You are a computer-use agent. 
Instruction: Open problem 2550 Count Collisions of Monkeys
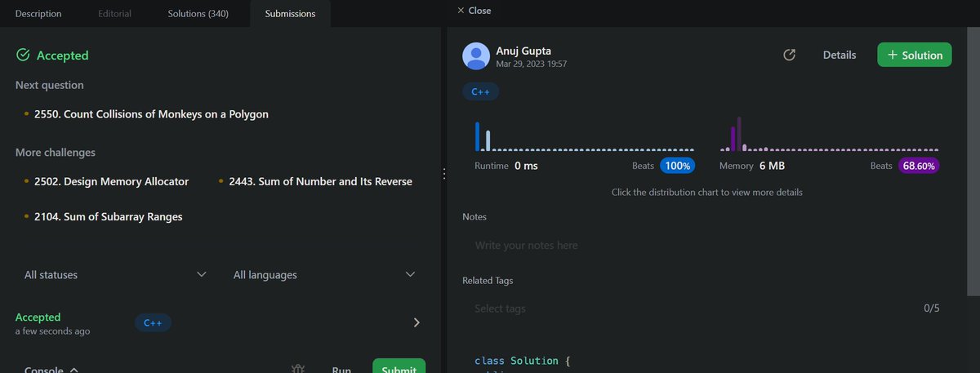click(x=151, y=114)
